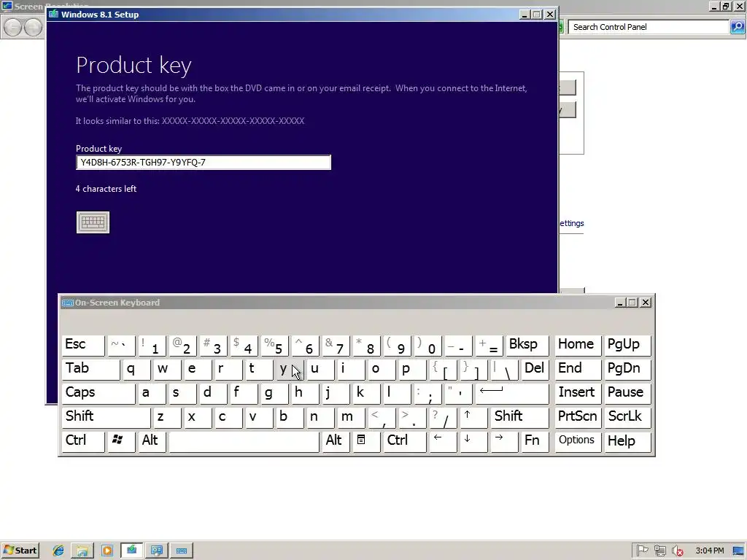
Task: Tap the PrtScn key
Action: (x=578, y=416)
